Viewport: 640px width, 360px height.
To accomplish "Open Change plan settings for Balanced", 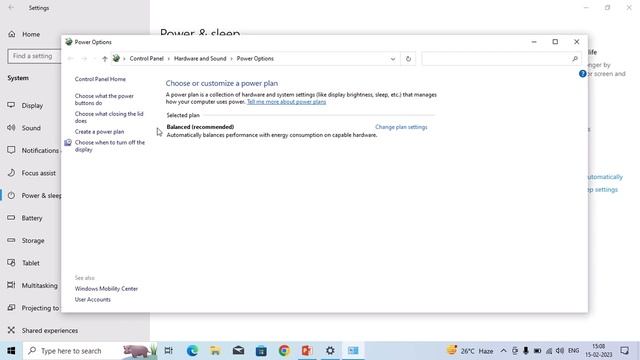I will pos(401,127).
